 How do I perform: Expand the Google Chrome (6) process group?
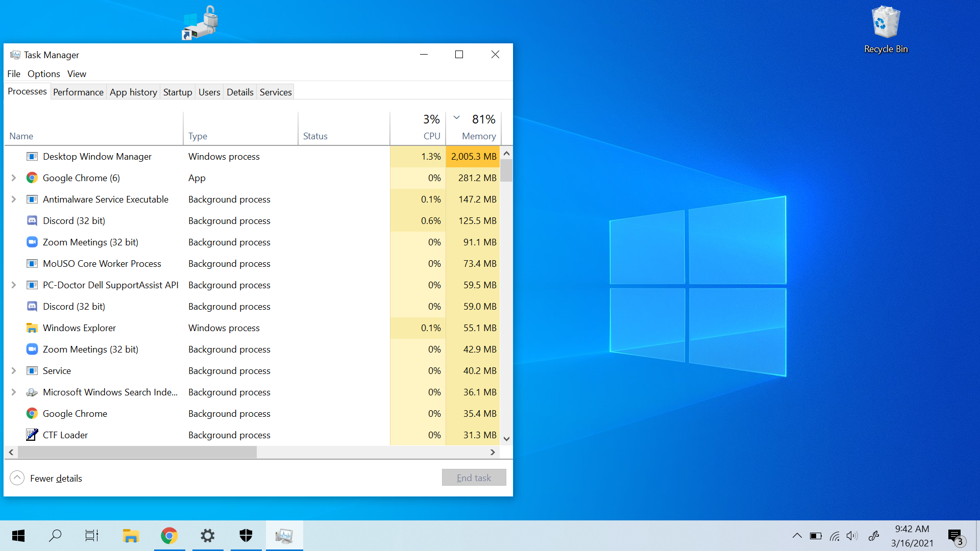(x=14, y=178)
